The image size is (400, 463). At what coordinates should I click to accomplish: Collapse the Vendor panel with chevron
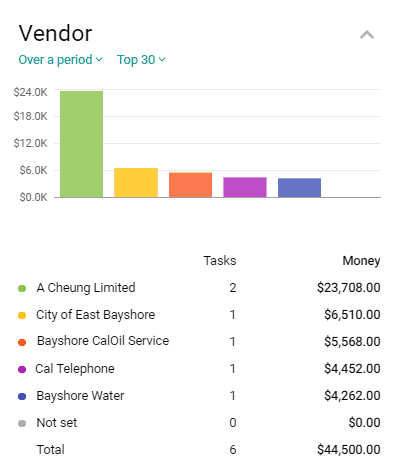tap(367, 35)
